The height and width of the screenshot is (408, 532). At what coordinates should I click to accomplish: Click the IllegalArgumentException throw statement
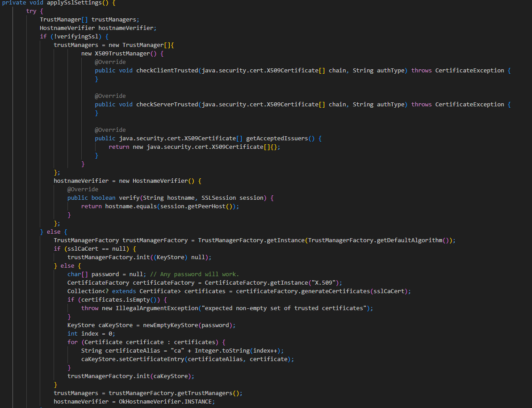click(156, 308)
